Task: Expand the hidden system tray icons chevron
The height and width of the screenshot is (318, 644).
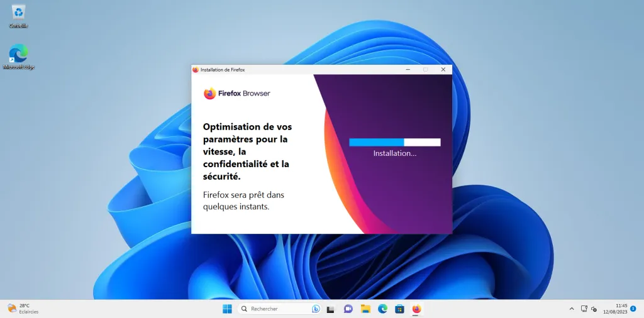Action: pyautogui.click(x=571, y=309)
